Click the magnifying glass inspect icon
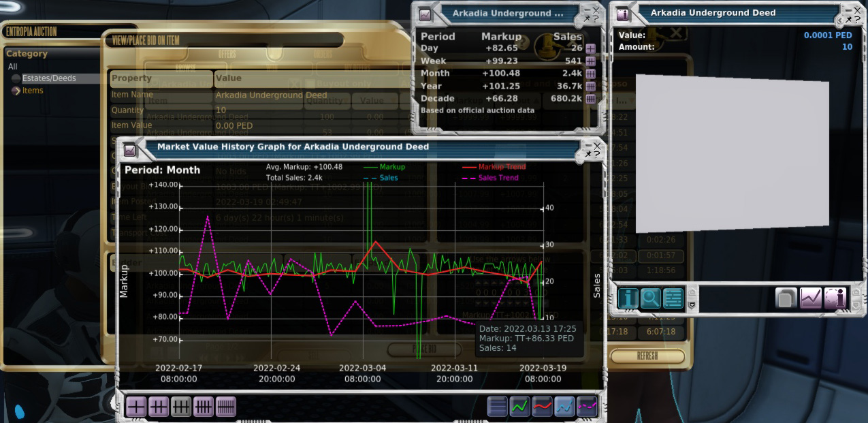 coord(650,298)
